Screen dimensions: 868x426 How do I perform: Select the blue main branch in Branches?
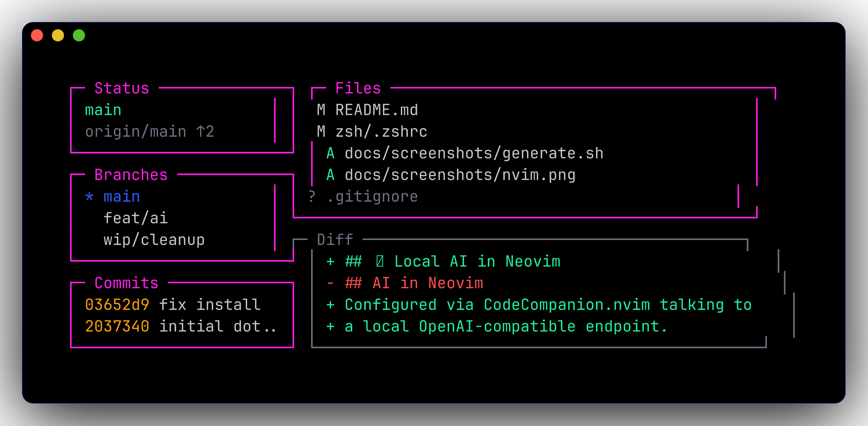point(122,196)
